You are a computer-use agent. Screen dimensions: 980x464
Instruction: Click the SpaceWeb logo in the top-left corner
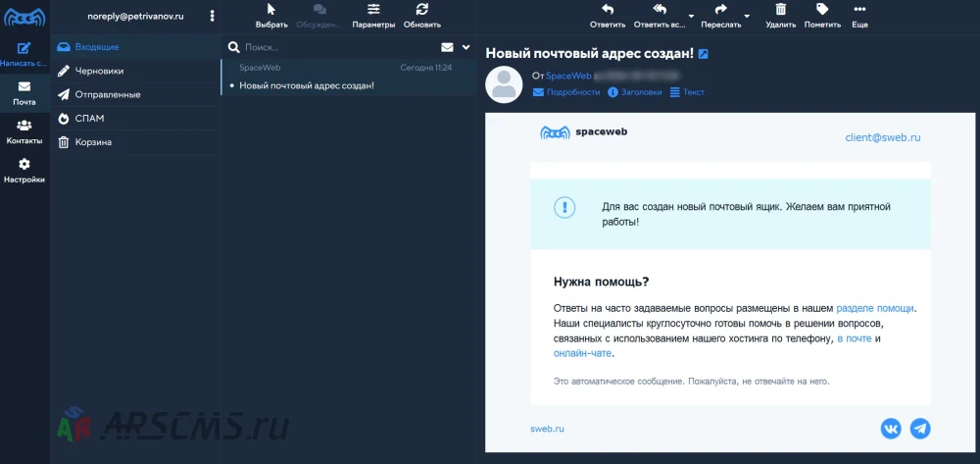[x=24, y=17]
